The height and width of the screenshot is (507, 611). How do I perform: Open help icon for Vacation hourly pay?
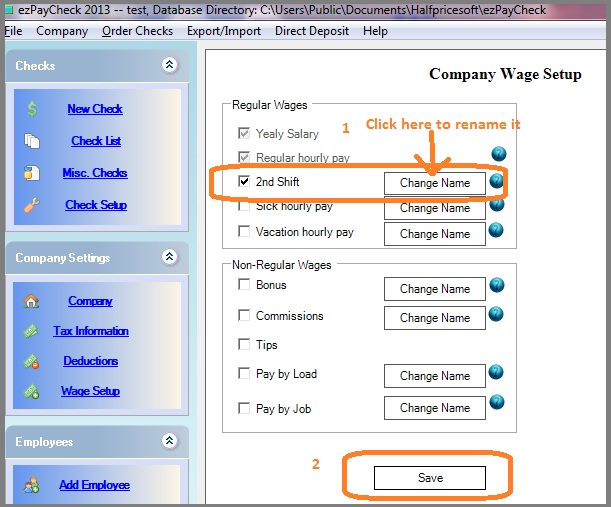(496, 230)
